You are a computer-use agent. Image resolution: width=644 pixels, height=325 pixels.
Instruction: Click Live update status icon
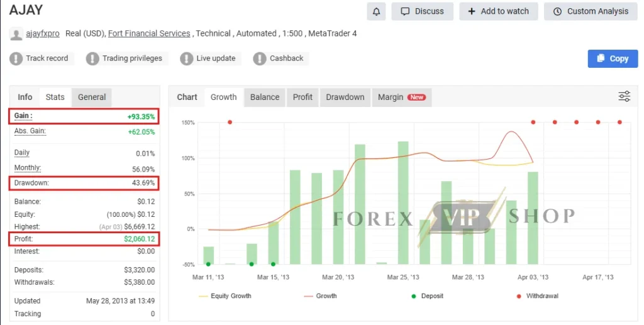pyautogui.click(x=186, y=58)
